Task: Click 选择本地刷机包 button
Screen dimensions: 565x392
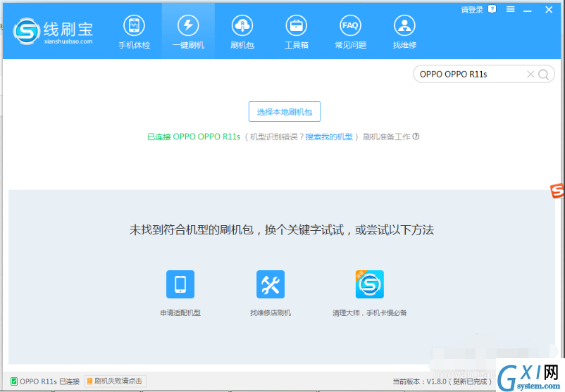Action: point(285,112)
